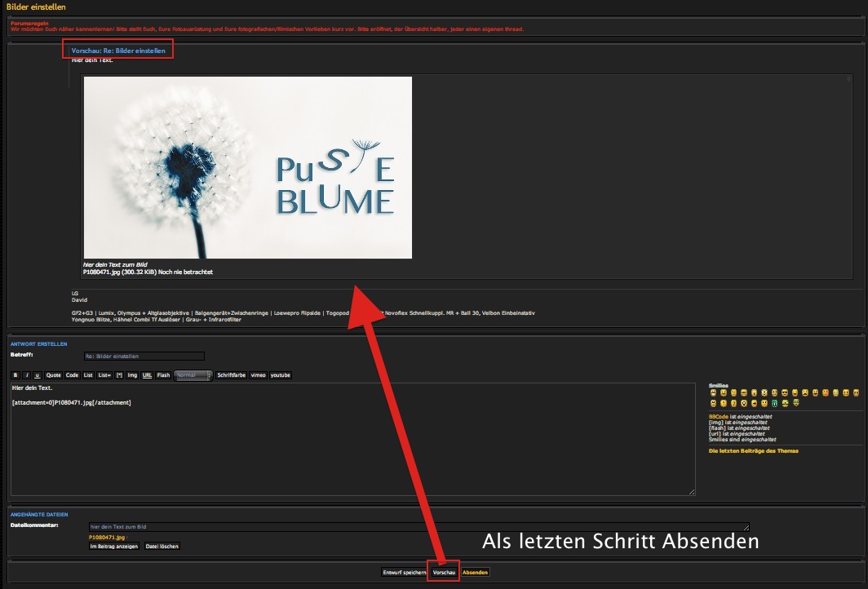This screenshot has height=589, width=868.
Task: Insert URL BBCode tag
Action: point(147,375)
